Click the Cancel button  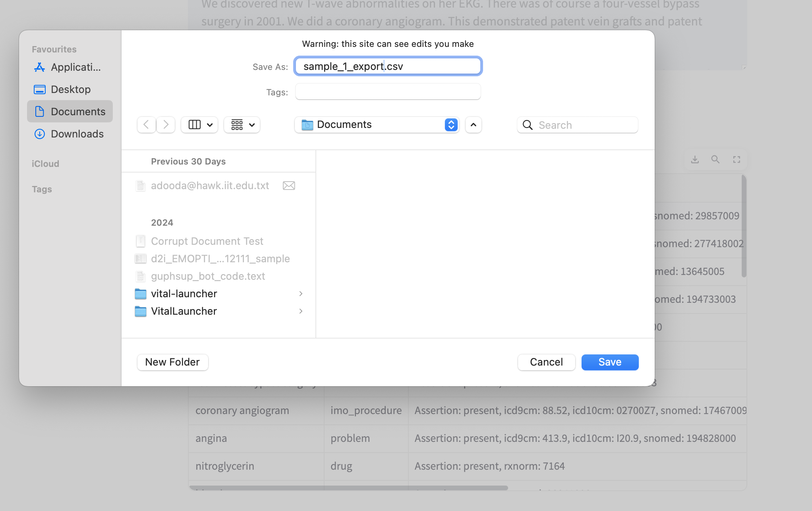(x=546, y=362)
